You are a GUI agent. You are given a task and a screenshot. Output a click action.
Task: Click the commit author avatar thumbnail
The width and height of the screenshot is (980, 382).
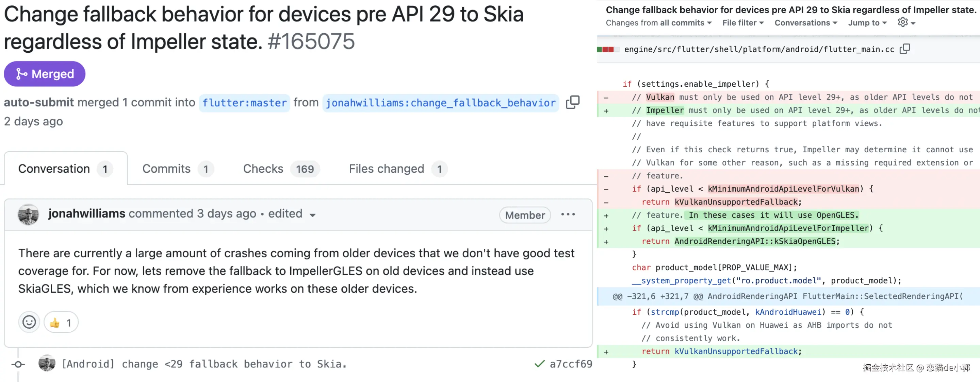[47, 363]
